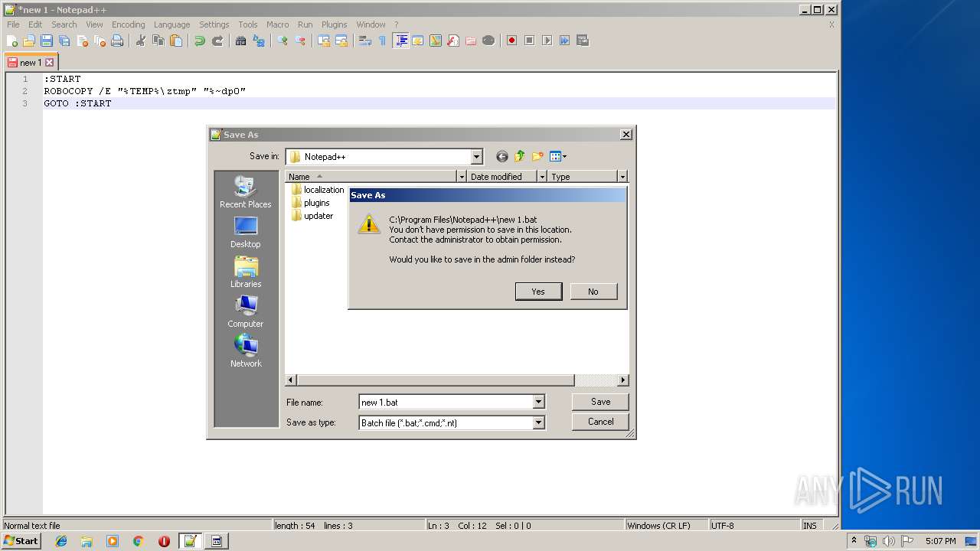The width and height of the screenshot is (980, 551).
Task: Click the Start button on taskbar
Action: (x=21, y=541)
